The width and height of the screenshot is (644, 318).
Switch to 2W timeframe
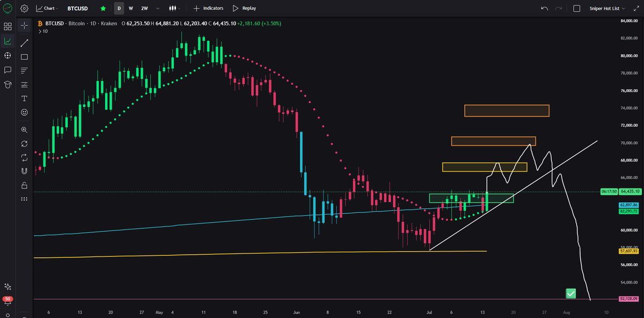click(144, 8)
